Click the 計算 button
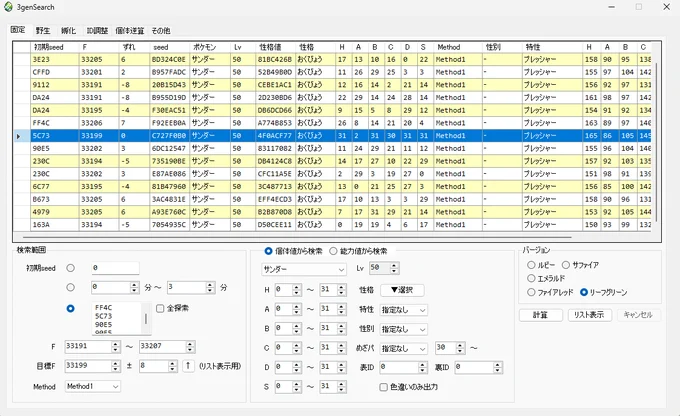The width and height of the screenshot is (680, 416). coord(541,315)
